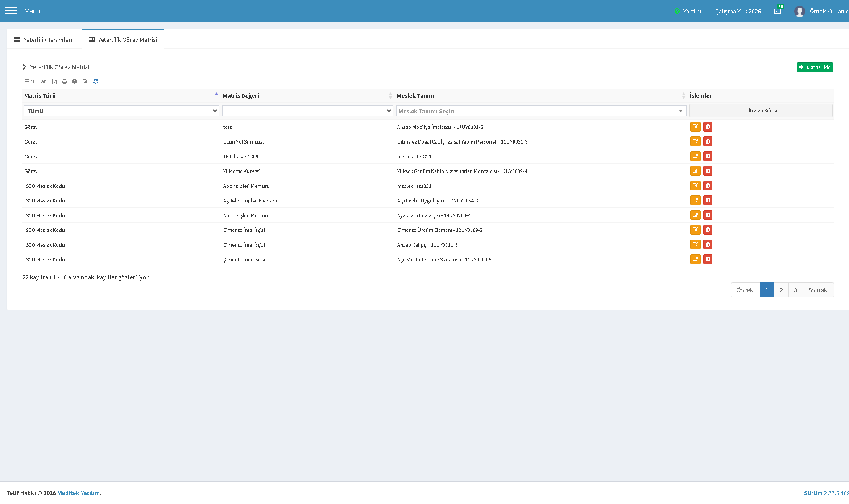Open the Matris Türü Tümü dropdown
The image size is (849, 504).
(121, 111)
